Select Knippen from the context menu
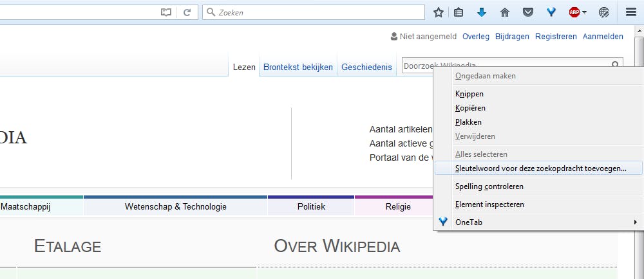Image resolution: width=644 pixels, height=279 pixels. (x=538, y=94)
